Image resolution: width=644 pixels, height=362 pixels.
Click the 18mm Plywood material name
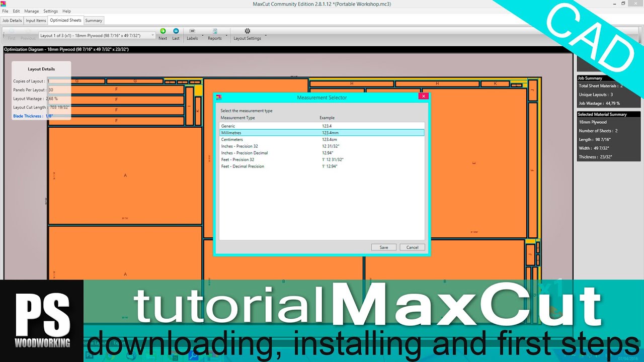(x=593, y=122)
